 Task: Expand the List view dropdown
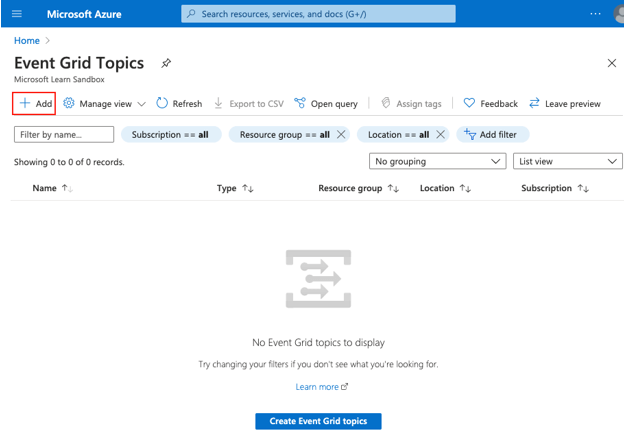pyautogui.click(x=568, y=161)
